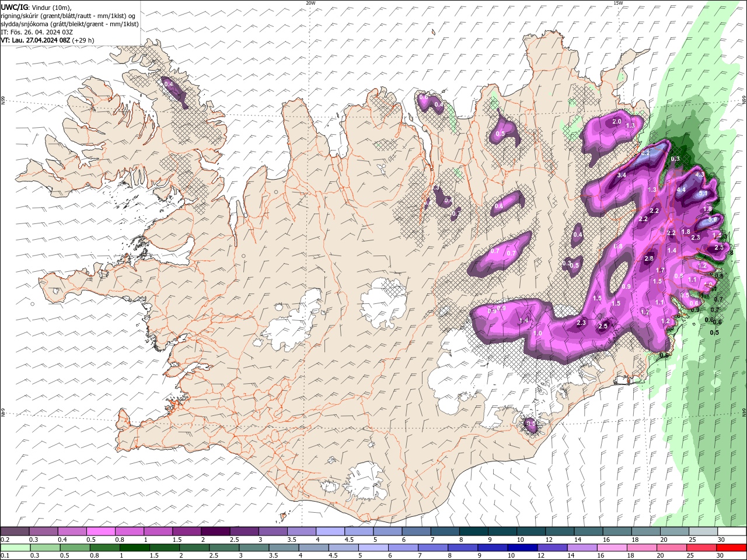Pick the darkest purple snow swatch labeled 2
The image size is (747, 560).
click(215, 531)
